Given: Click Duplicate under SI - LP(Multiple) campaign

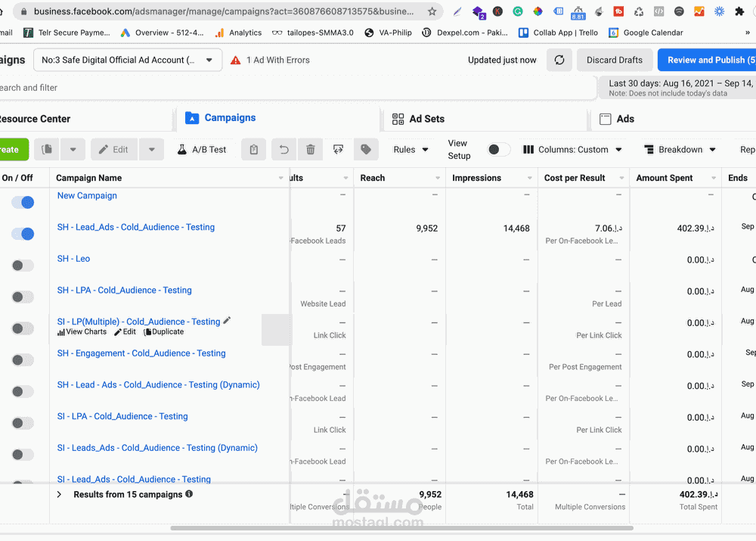Looking at the screenshot, I should [164, 332].
